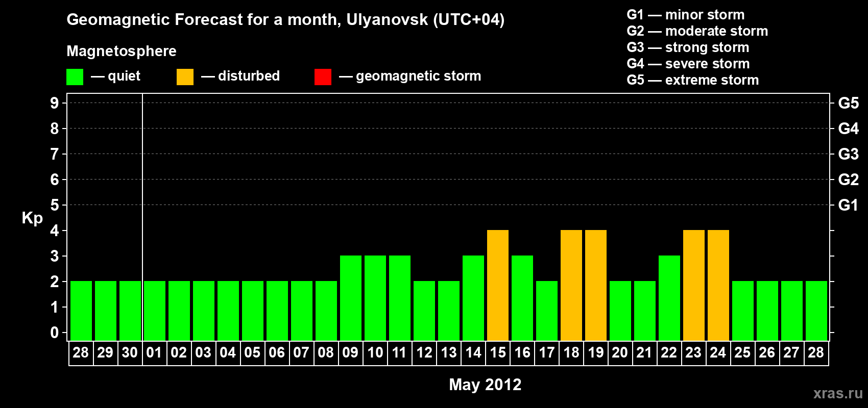868x408 pixels.
Task: Click Kp value 9 on the axis
Action: [x=55, y=103]
